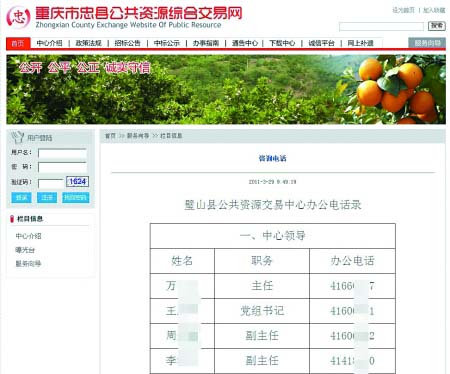Open the 网上补遗 menu item
450x374 pixels.
pos(360,43)
